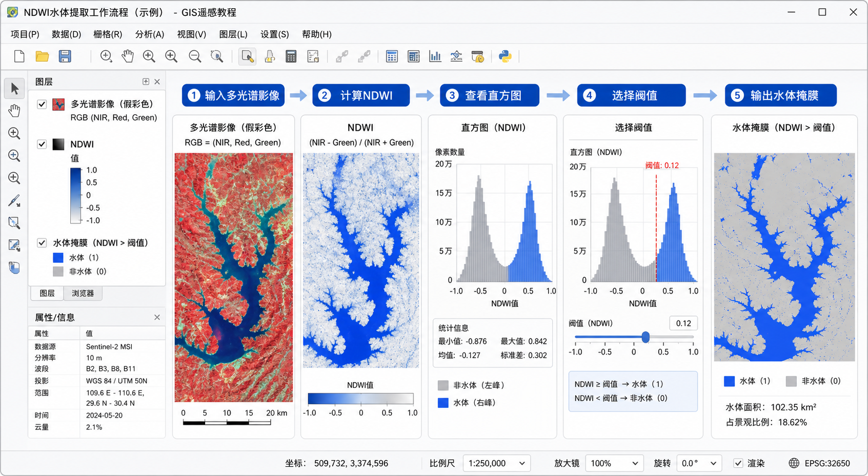Click the profile graph icon beside the bar chart
The image size is (868, 476).
click(456, 56)
